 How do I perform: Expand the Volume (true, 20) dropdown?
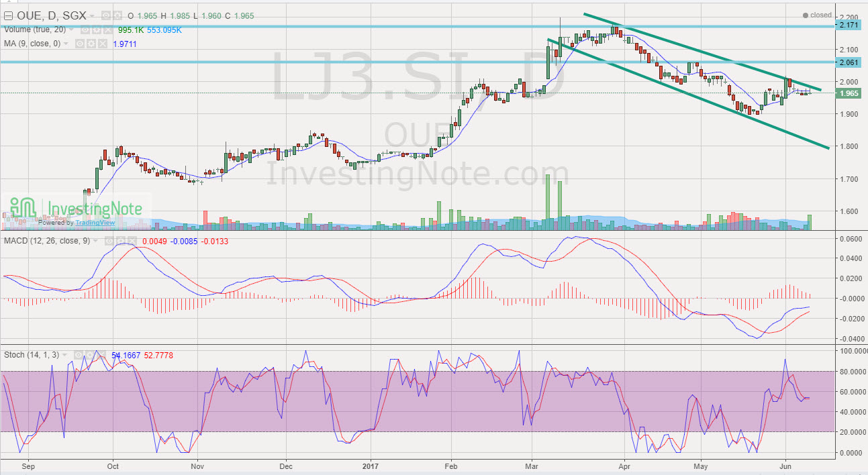70,30
